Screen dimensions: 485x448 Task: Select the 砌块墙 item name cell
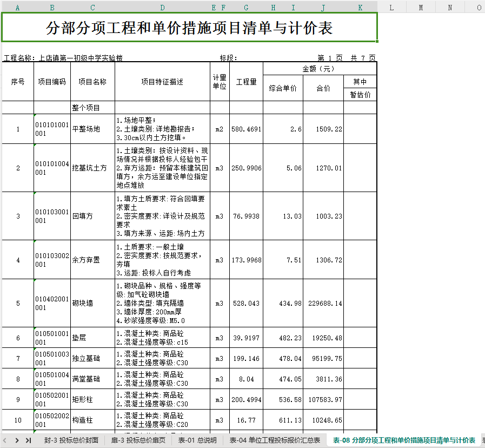[x=92, y=303]
